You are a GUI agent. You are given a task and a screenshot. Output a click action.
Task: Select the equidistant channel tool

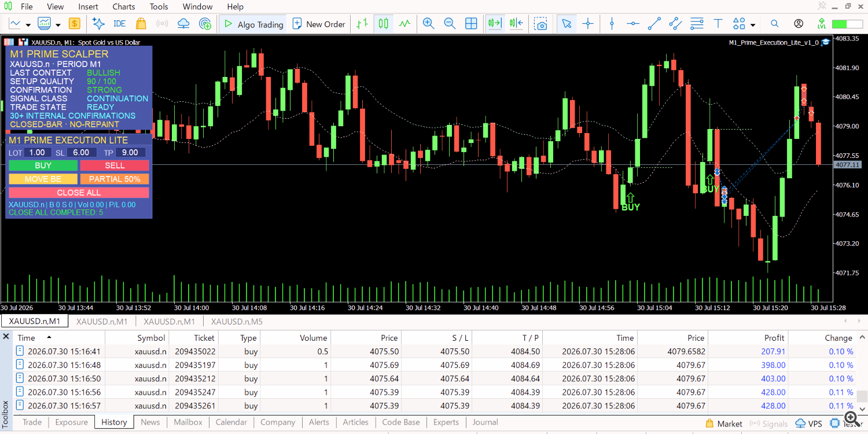click(x=675, y=24)
